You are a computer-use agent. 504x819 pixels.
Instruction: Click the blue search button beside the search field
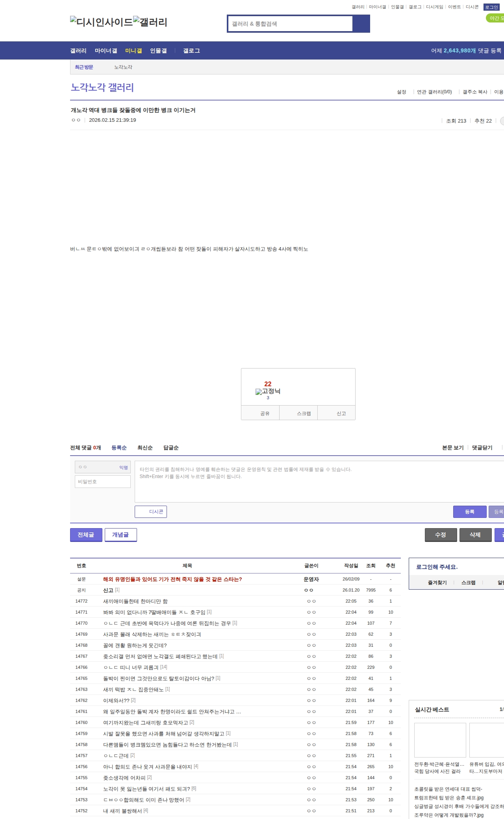click(x=361, y=24)
